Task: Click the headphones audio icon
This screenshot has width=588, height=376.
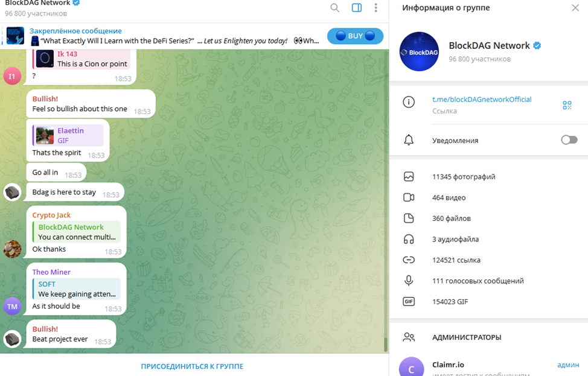Action: [x=409, y=239]
